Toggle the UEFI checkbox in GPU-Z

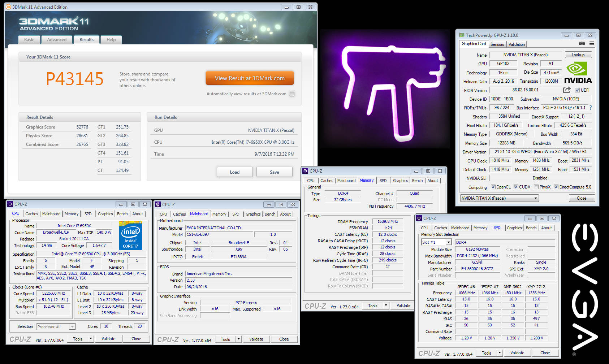(577, 90)
